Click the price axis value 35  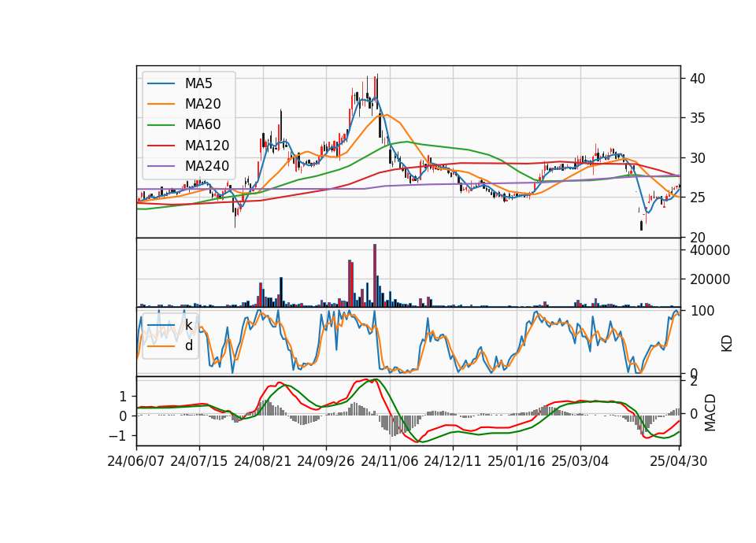tap(698, 119)
